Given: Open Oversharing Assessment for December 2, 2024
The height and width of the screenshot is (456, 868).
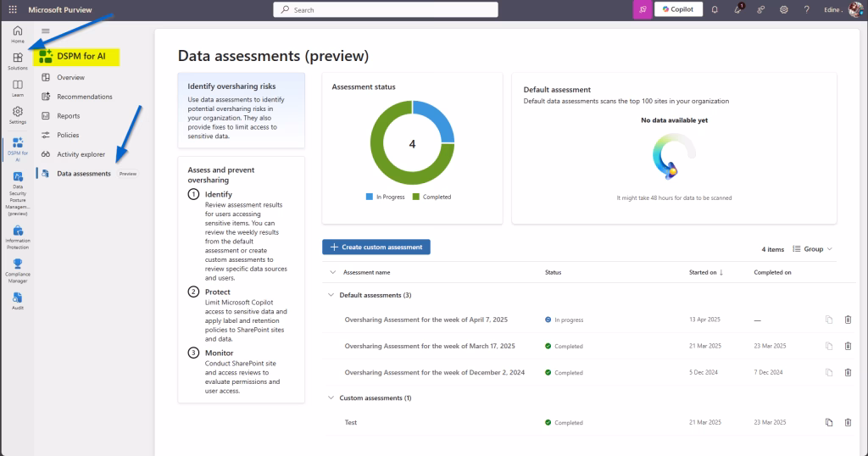Looking at the screenshot, I should [435, 373].
